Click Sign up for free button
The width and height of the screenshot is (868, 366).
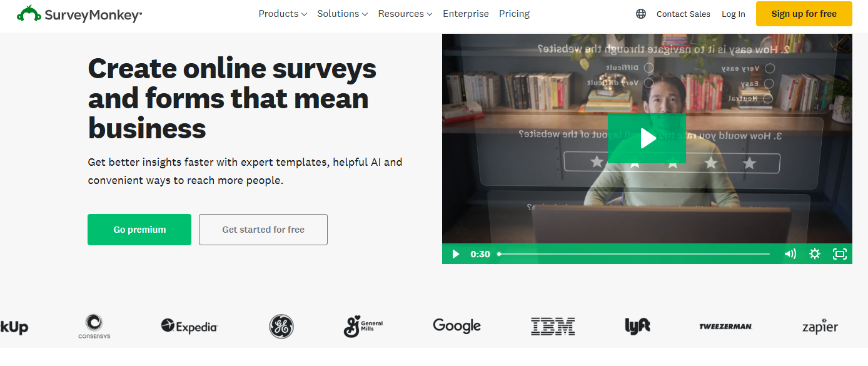tap(804, 14)
